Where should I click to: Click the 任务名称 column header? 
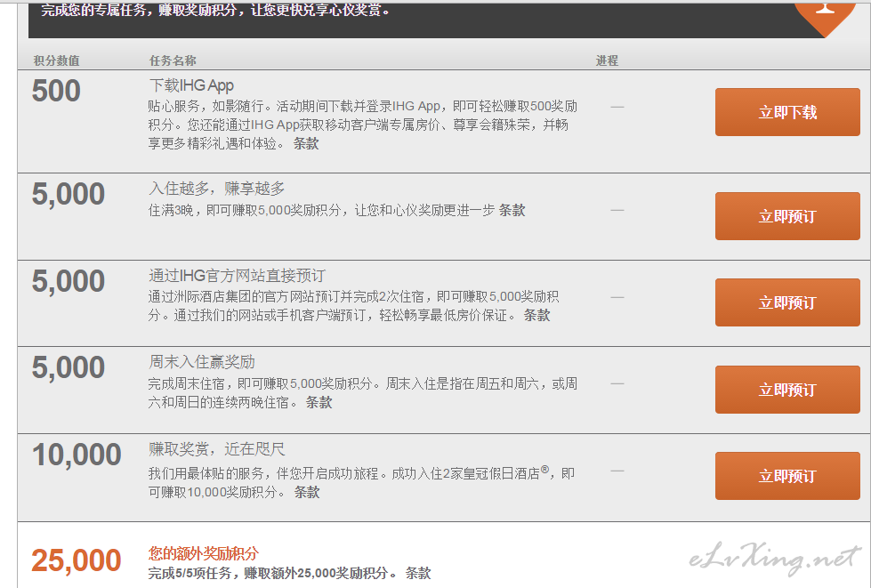pos(173,60)
